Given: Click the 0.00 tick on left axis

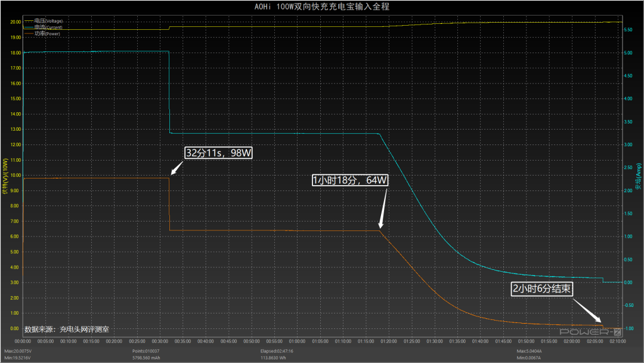Looking at the screenshot, I should (x=14, y=329).
